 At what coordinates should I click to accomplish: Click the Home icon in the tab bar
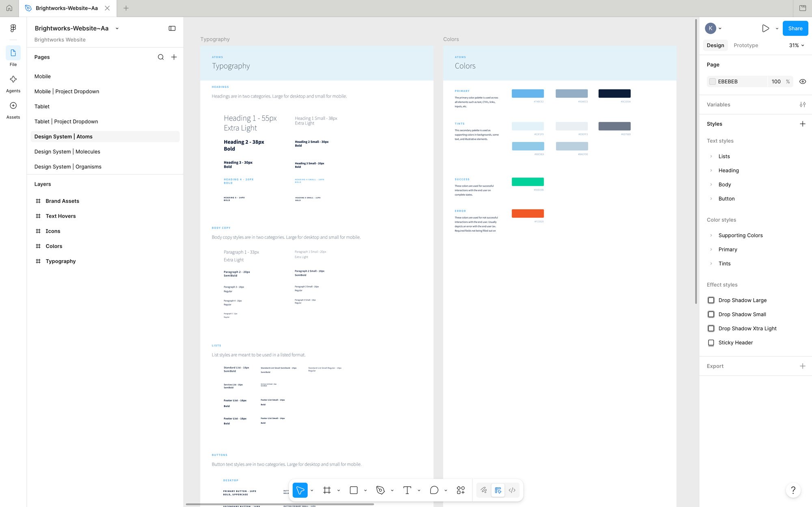pos(9,8)
